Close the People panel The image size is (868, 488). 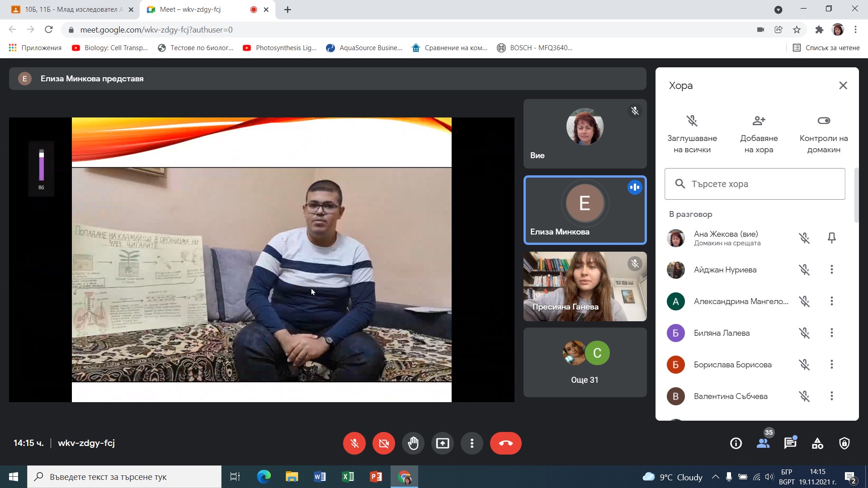tap(843, 85)
